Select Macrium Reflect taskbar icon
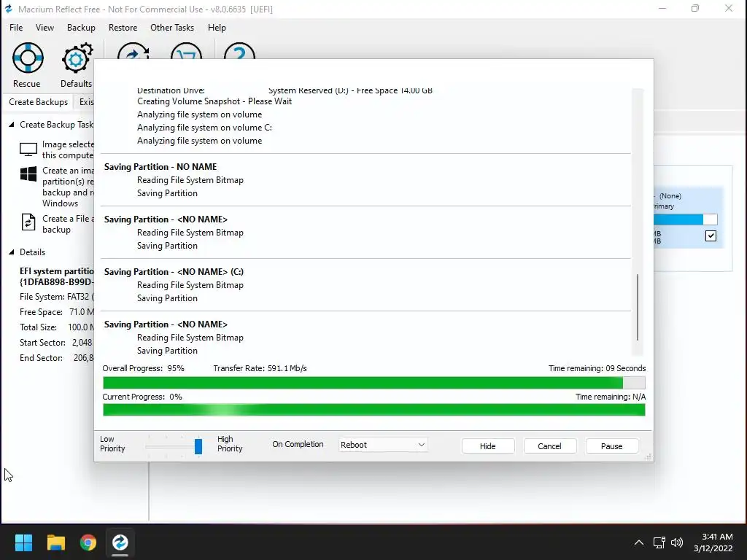Image resolution: width=747 pixels, height=560 pixels. (x=120, y=542)
